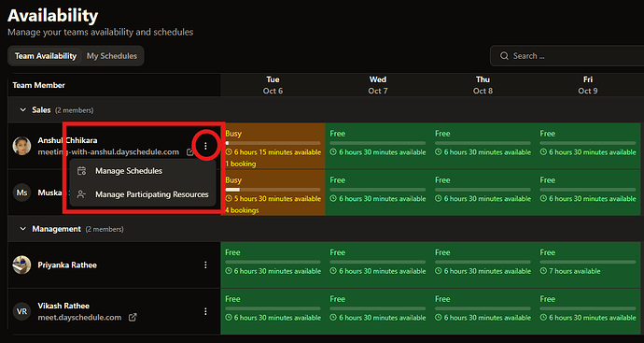Click Vikash's Free cell on Tue Oct 6
The height and width of the screenshot is (343, 644).
[x=273, y=311]
